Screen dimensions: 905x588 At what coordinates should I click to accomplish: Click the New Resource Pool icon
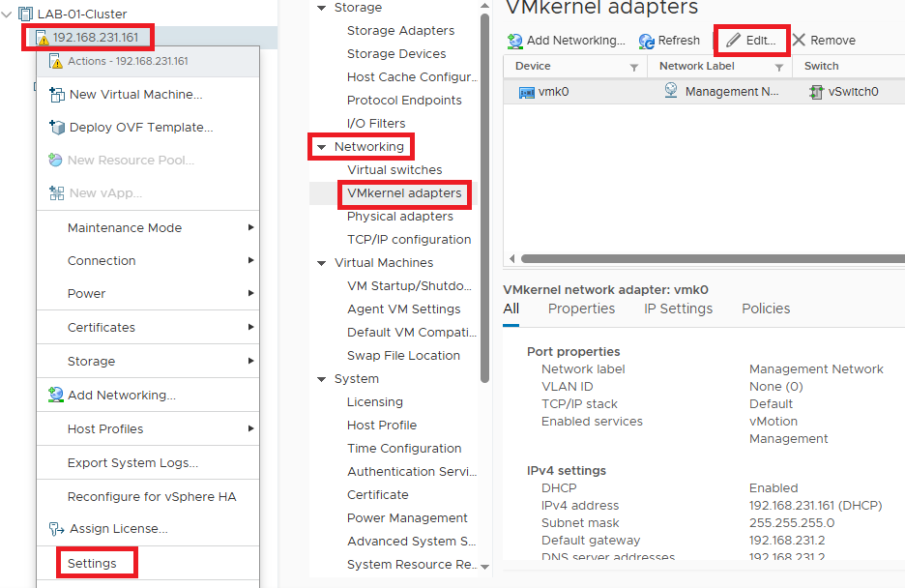click(x=55, y=160)
